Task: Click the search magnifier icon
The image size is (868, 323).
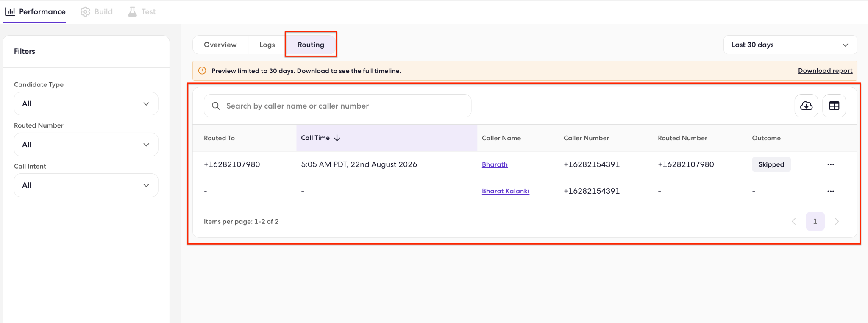Action: pos(216,106)
